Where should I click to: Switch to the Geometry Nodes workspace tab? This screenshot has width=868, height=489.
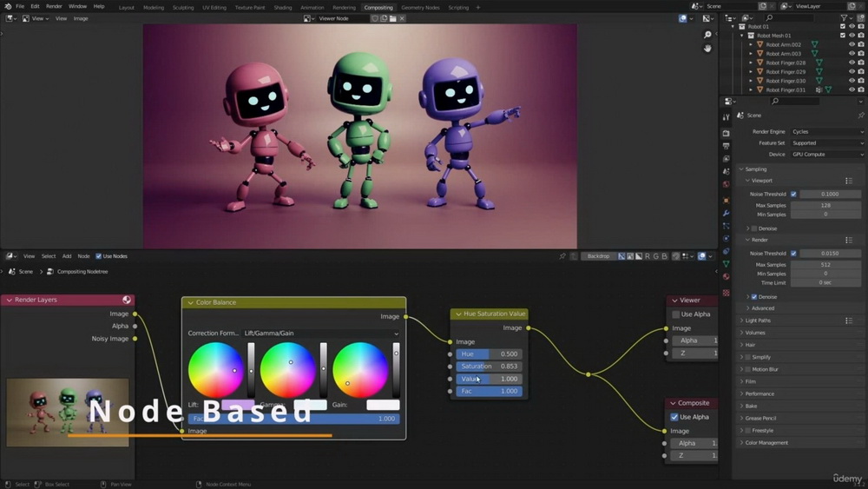[x=419, y=8]
